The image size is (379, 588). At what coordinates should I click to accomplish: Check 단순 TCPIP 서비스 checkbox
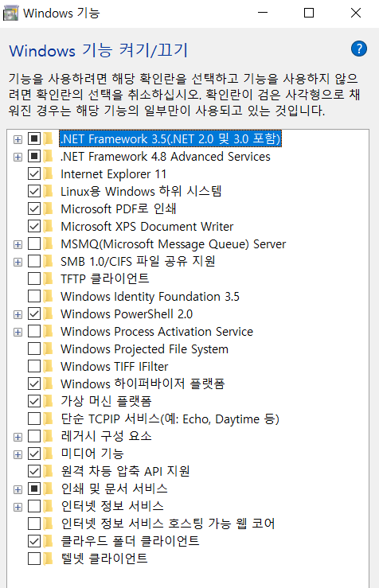[x=34, y=419]
